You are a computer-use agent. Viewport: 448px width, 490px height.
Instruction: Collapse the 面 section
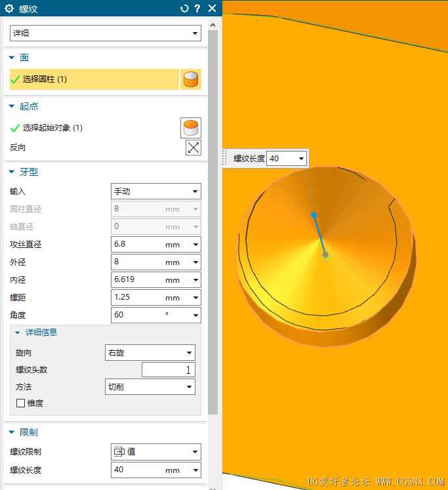coord(12,58)
